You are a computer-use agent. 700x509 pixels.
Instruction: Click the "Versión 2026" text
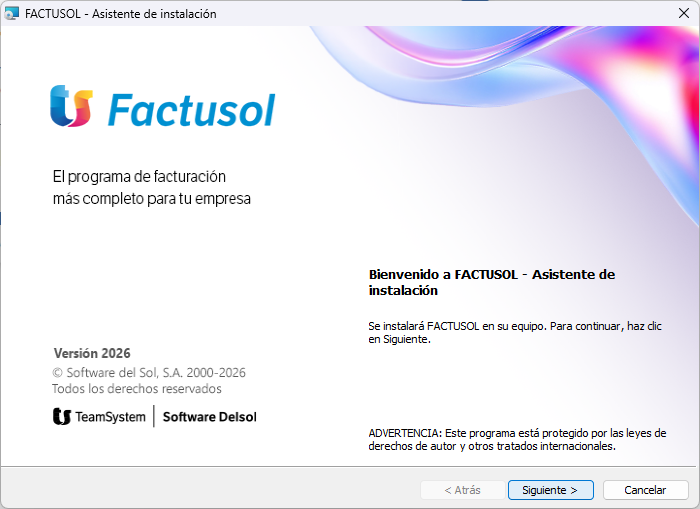click(92, 353)
